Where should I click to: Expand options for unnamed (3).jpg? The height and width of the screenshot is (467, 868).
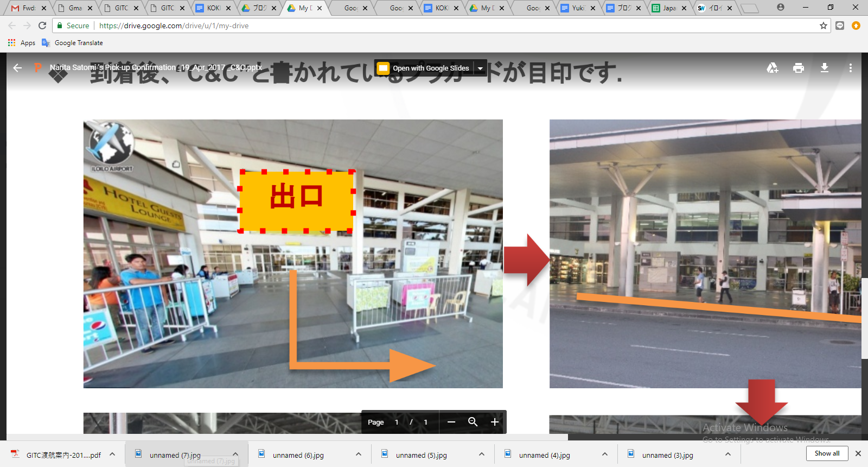[x=728, y=454]
